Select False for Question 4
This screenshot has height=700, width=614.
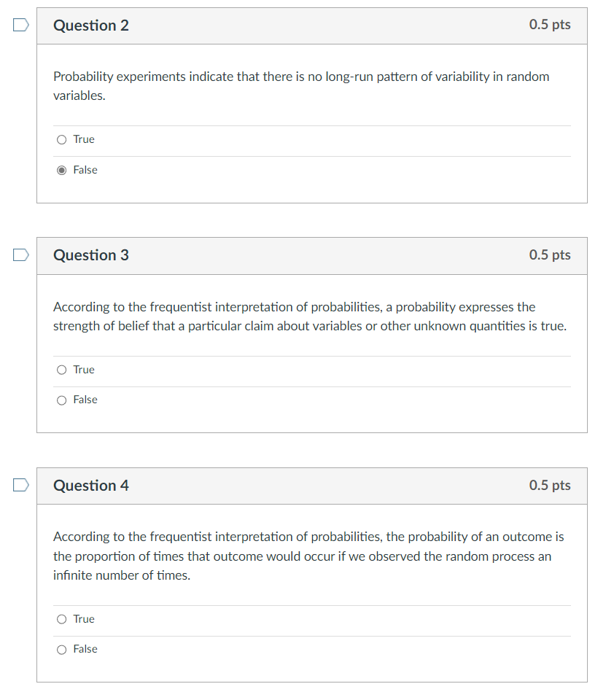[62, 649]
